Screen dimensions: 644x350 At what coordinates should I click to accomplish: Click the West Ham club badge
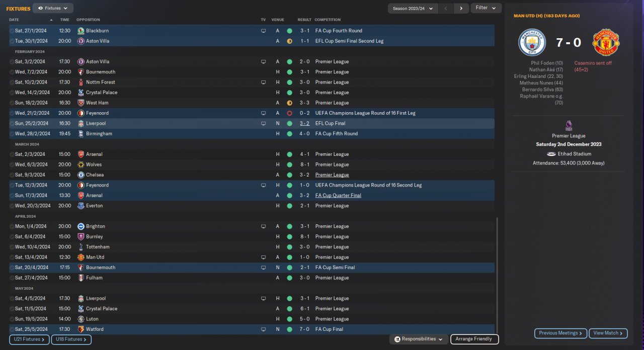pos(80,103)
